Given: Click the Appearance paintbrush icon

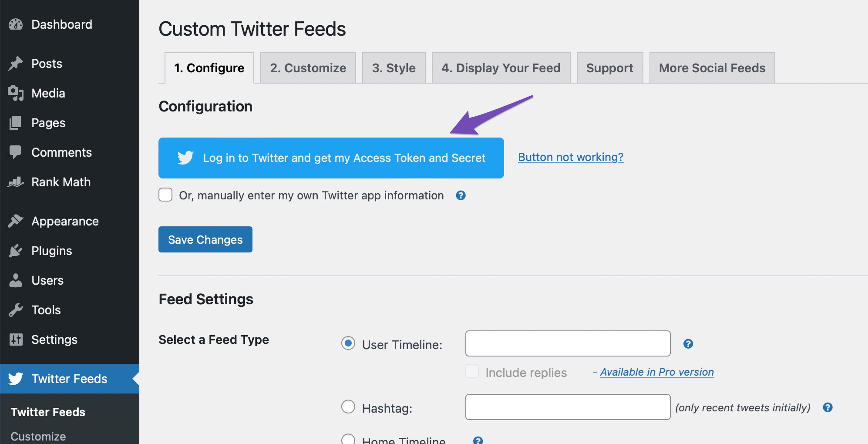Looking at the screenshot, I should [x=16, y=221].
